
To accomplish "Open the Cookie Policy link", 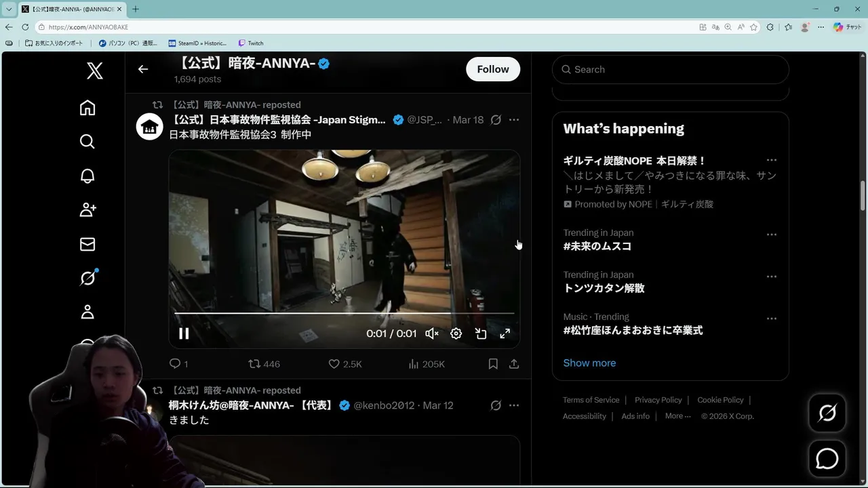I will pyautogui.click(x=720, y=400).
